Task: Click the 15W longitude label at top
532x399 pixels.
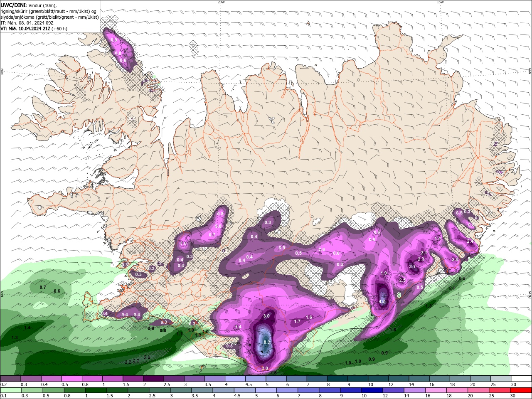Action: click(440, 2)
